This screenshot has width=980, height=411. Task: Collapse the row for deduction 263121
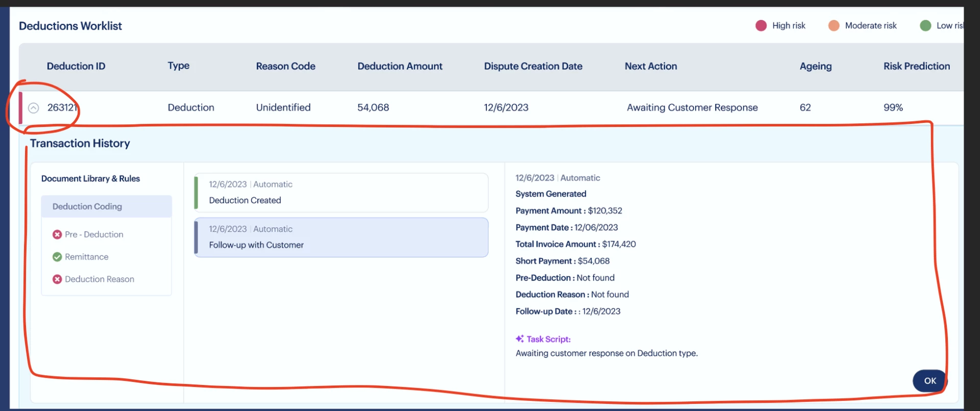(33, 108)
